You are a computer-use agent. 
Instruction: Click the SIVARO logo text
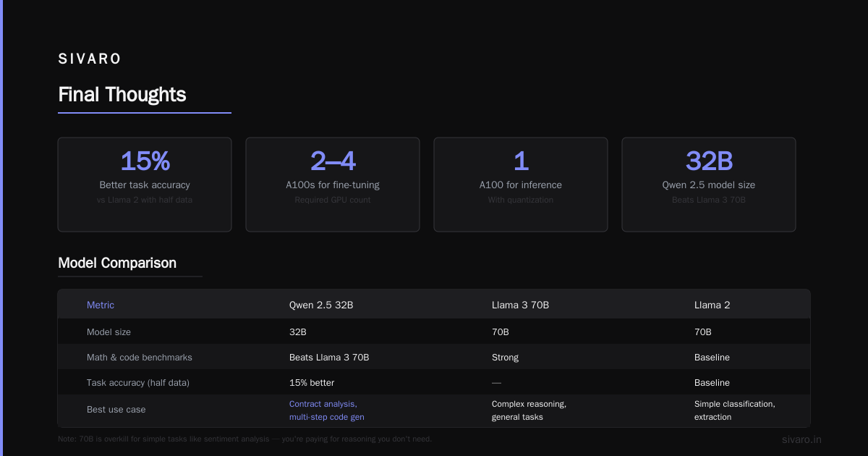(x=90, y=59)
